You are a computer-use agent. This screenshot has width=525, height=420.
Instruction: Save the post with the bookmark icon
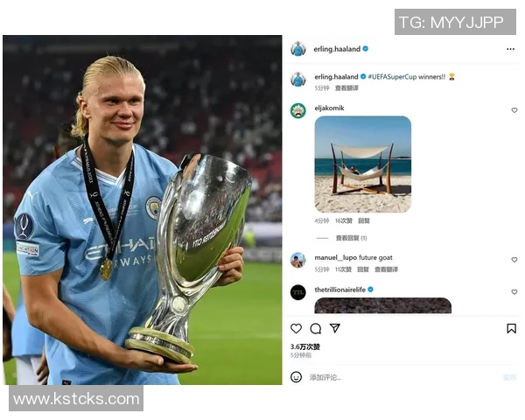pyautogui.click(x=511, y=329)
